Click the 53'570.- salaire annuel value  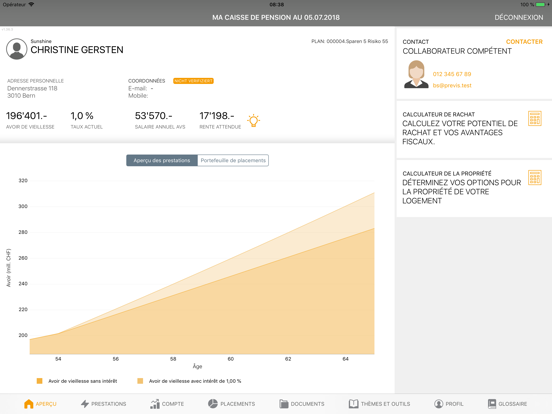153,116
